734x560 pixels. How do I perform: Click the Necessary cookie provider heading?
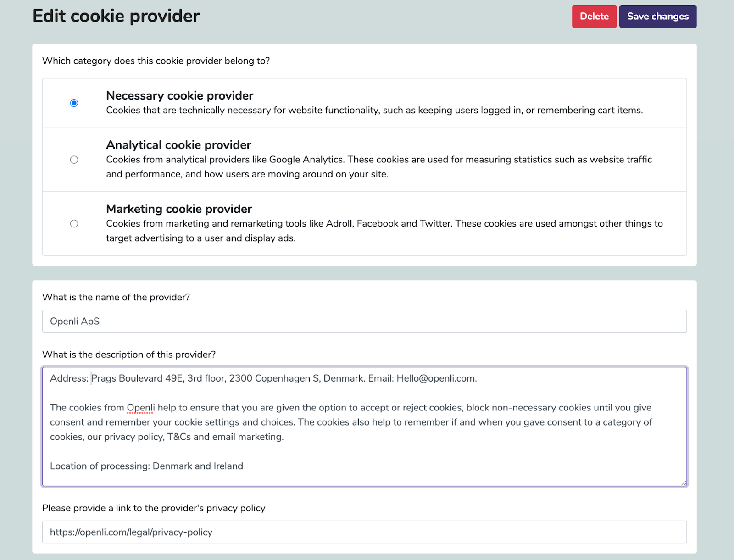(x=180, y=95)
